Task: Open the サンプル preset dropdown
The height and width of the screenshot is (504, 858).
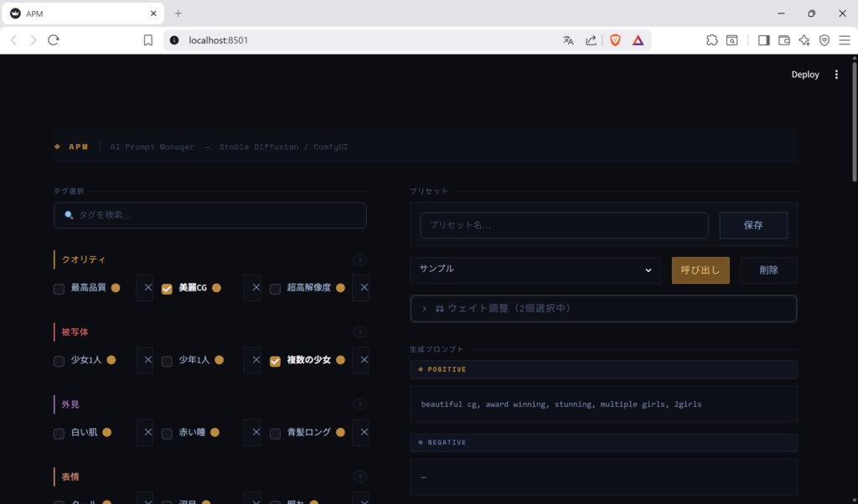Action: (x=535, y=270)
